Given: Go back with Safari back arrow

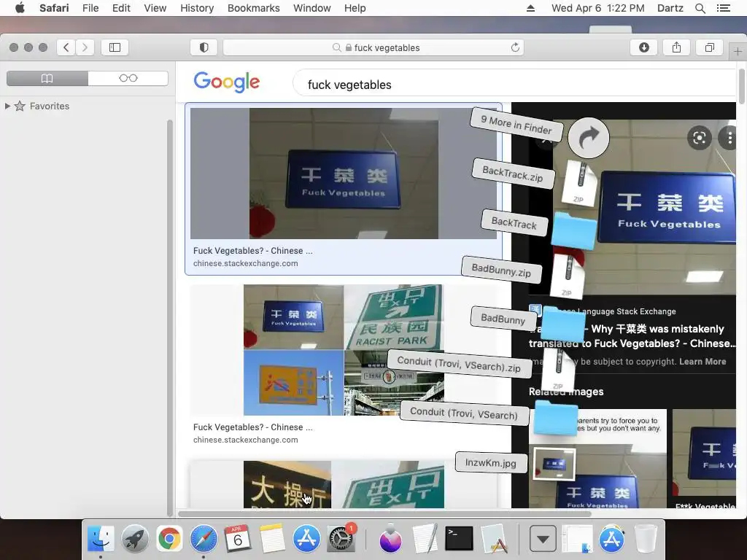Looking at the screenshot, I should pyautogui.click(x=66, y=47).
